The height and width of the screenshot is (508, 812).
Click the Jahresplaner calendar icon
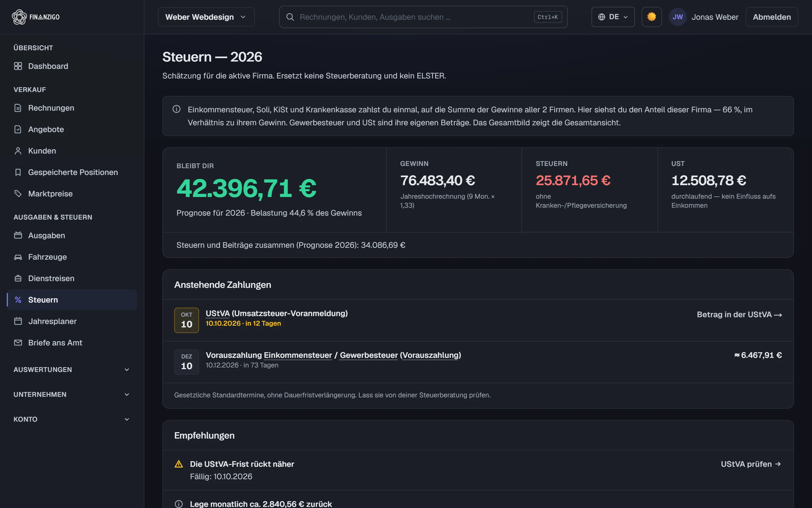coord(18,321)
